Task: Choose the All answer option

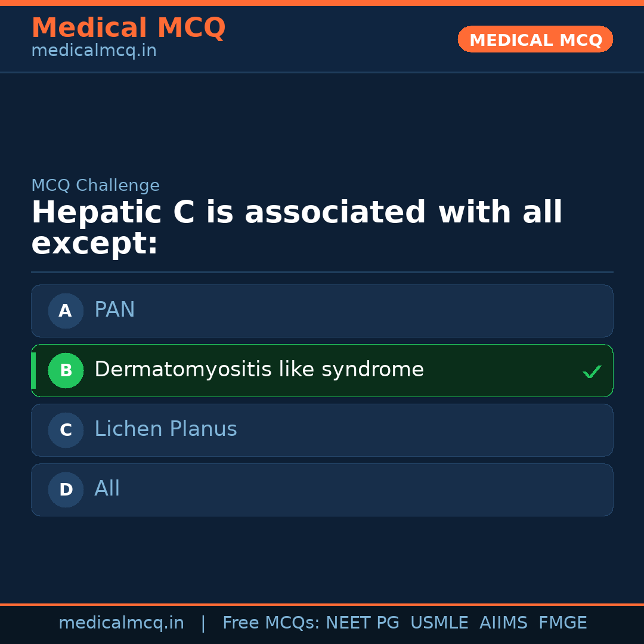Action: 107,489
